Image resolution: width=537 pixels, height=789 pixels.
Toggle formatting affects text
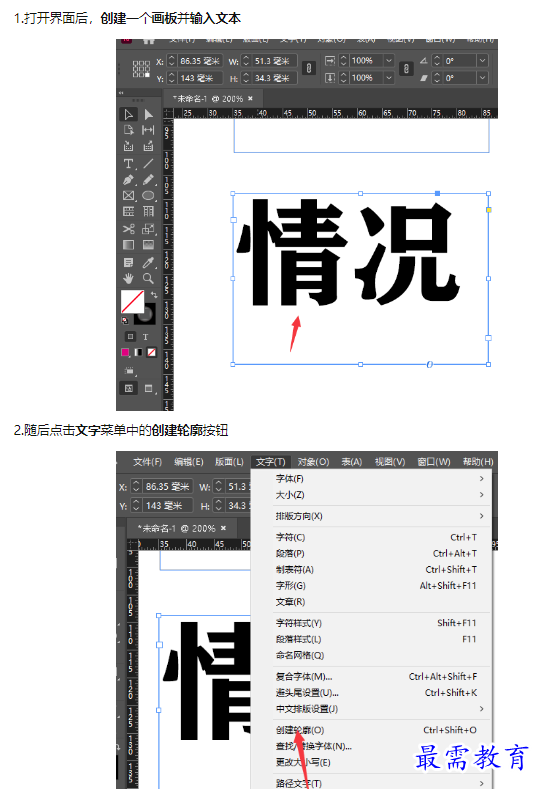coord(145,337)
